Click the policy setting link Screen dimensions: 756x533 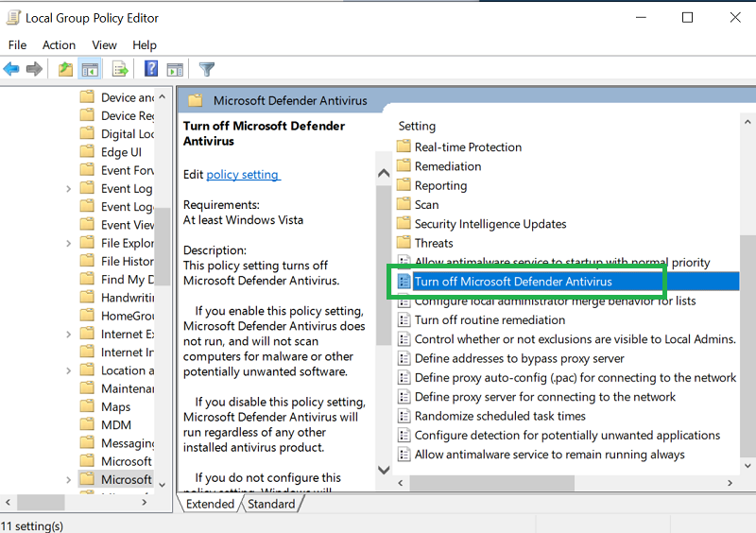[x=244, y=174]
